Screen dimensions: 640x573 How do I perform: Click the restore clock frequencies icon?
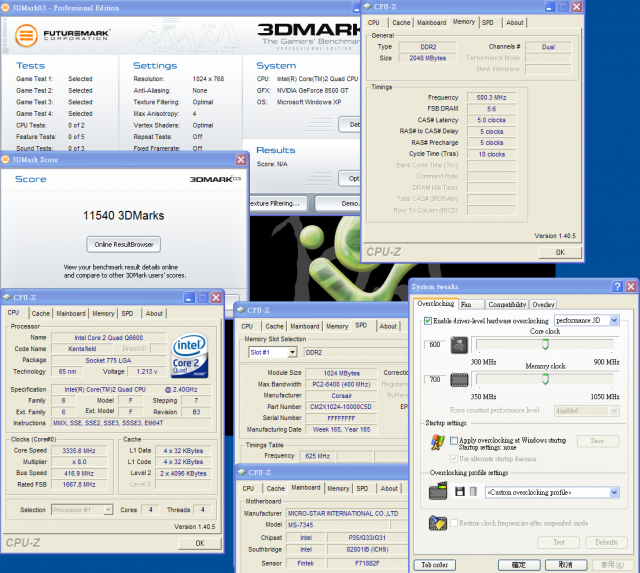438,523
